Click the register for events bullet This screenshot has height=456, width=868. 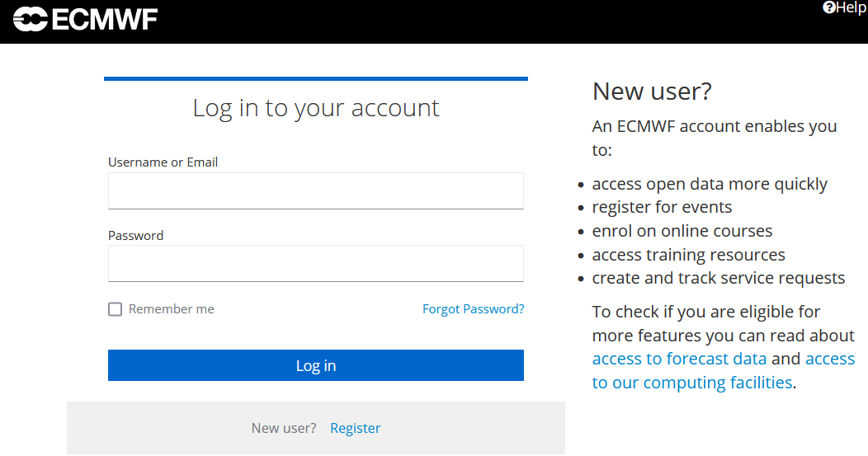(x=662, y=207)
